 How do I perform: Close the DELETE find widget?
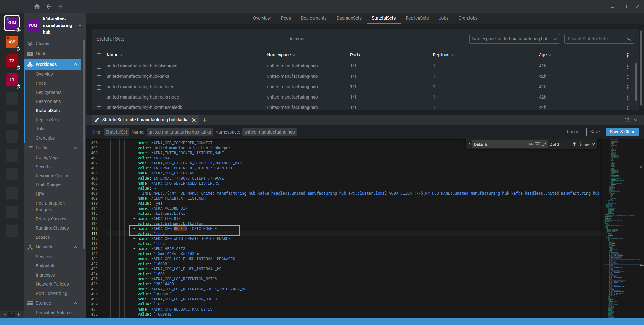tap(594, 144)
